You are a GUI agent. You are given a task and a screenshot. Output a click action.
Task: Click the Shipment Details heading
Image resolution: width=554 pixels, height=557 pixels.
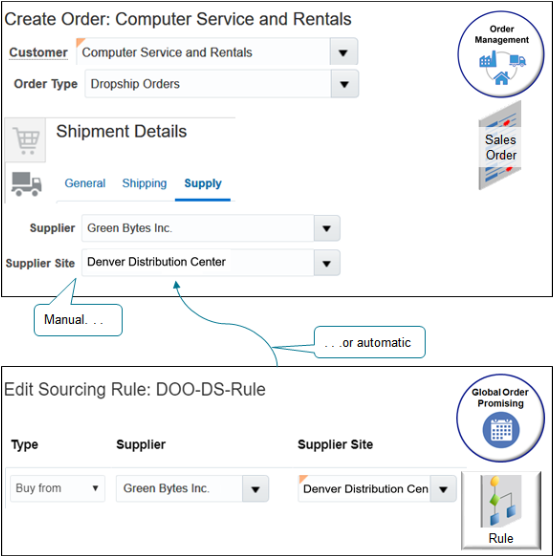121,131
